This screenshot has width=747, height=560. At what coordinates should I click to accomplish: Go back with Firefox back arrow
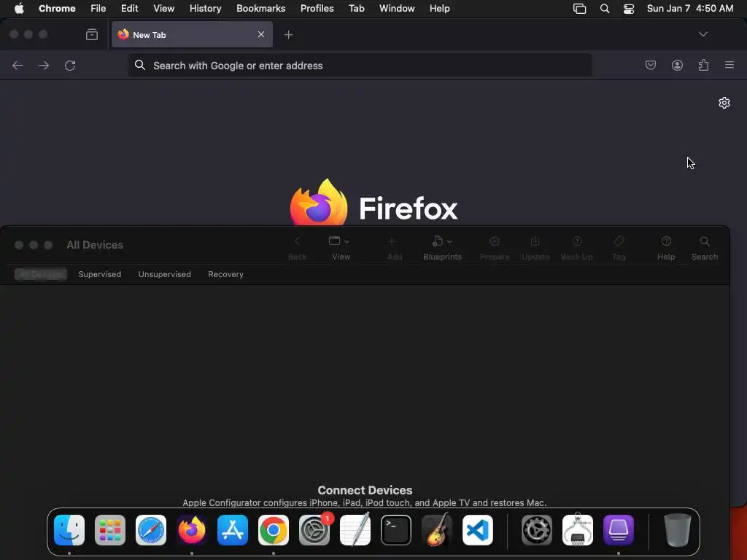(18, 65)
